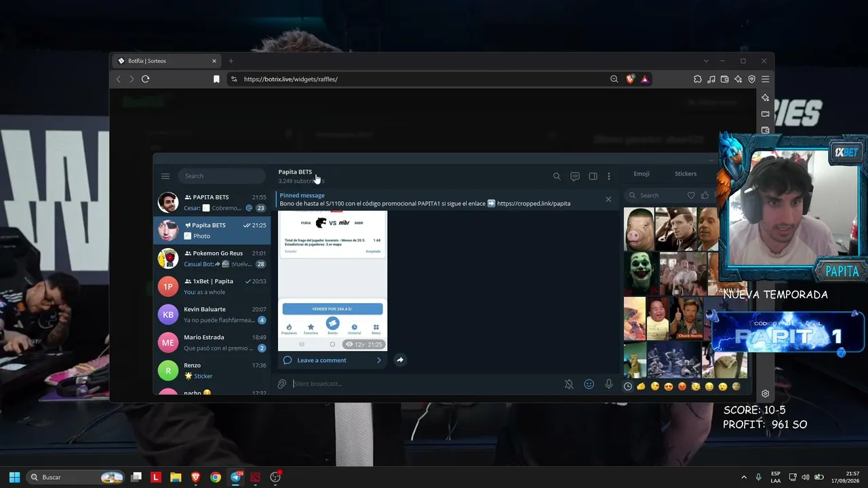The width and height of the screenshot is (868, 488).
Task: Open File Explorer from the taskbar
Action: [176, 477]
